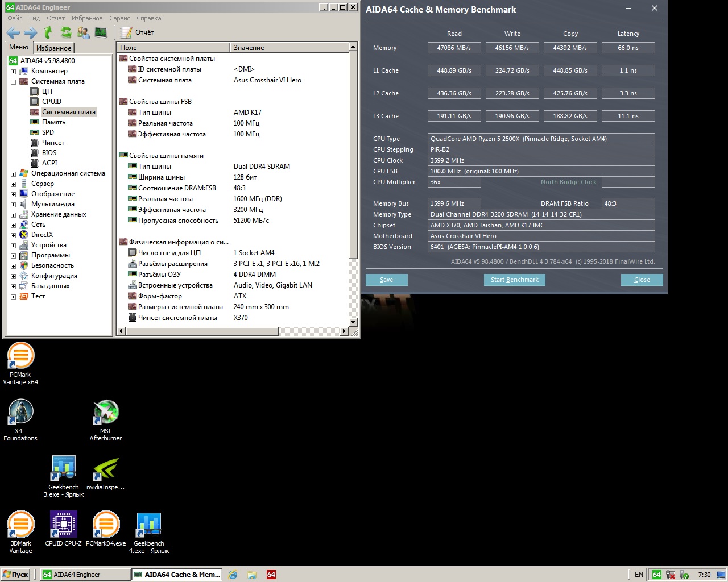Open PCMark Vantage x64 desktop shortcut
The image size is (728, 582).
coord(20,364)
